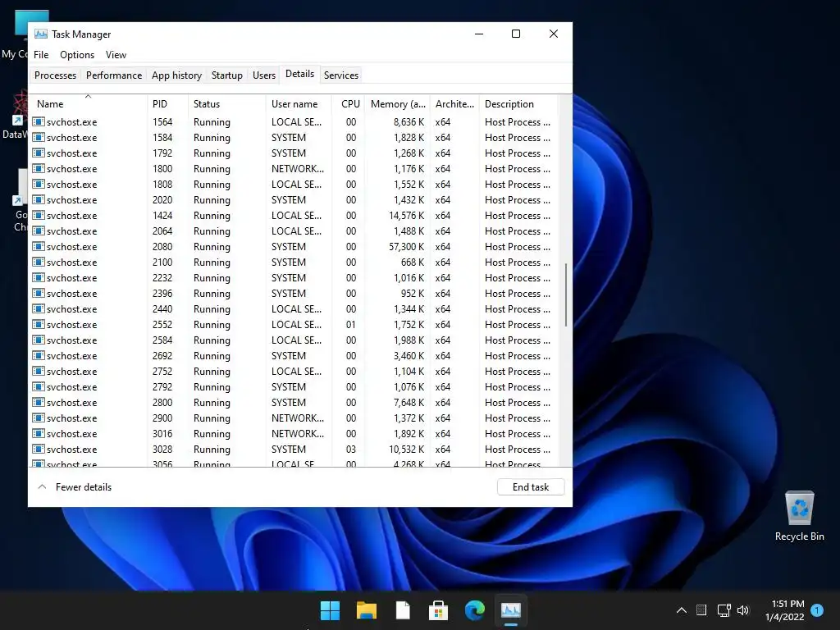
Task: Click memory value 668 K
Action: [413, 262]
